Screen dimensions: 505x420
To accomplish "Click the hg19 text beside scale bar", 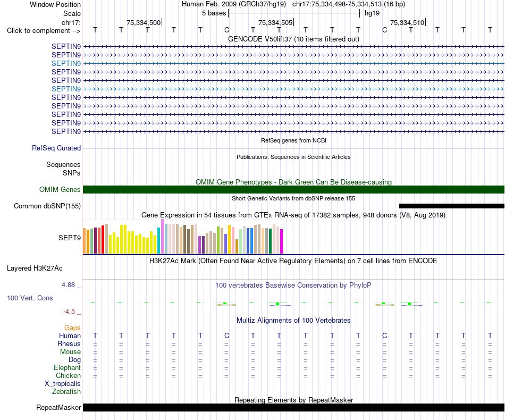I will point(372,13).
